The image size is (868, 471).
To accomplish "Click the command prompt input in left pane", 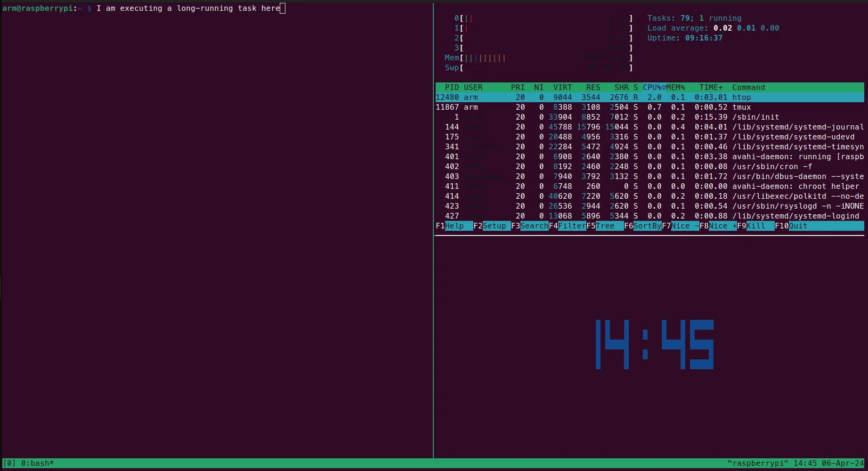I will pos(283,8).
